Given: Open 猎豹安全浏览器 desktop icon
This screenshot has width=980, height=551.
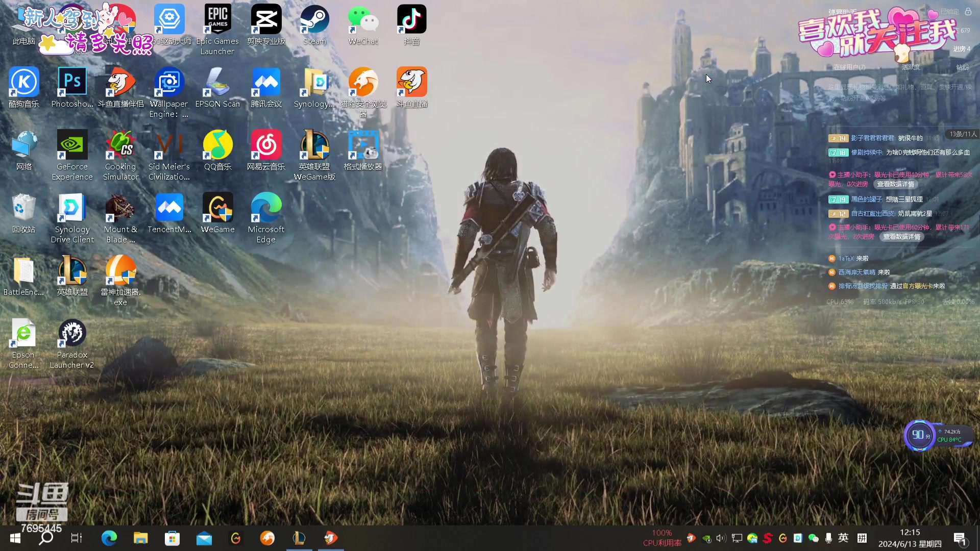Looking at the screenshot, I should pyautogui.click(x=363, y=93).
